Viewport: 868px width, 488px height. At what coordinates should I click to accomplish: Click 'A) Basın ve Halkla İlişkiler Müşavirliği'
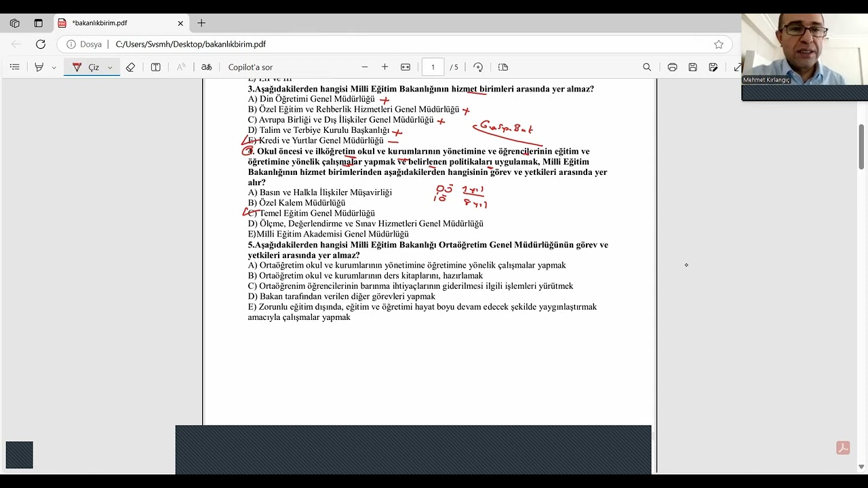tap(320, 192)
